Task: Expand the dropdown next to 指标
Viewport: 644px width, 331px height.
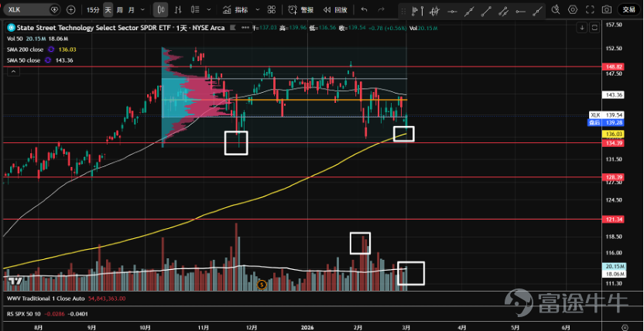Action: point(258,9)
